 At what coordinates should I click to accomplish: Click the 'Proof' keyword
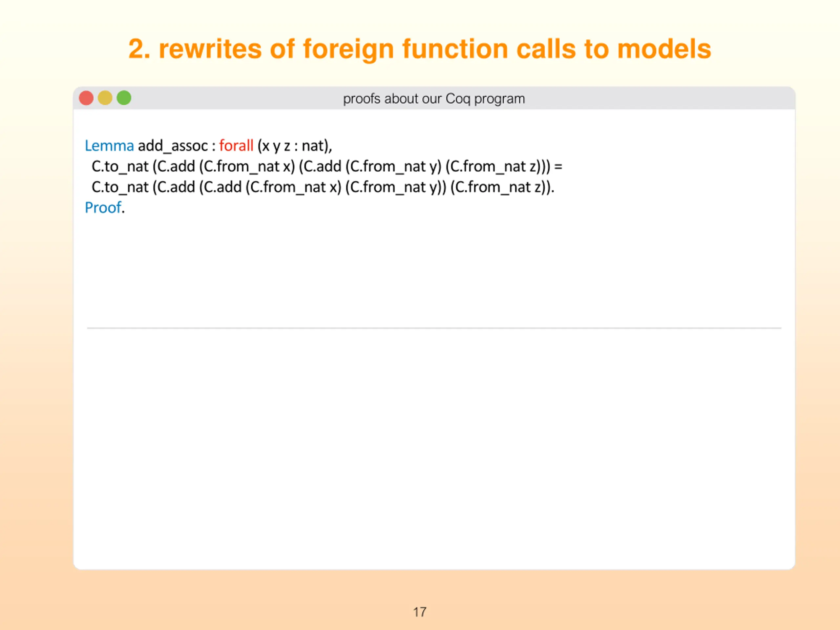[103, 208]
